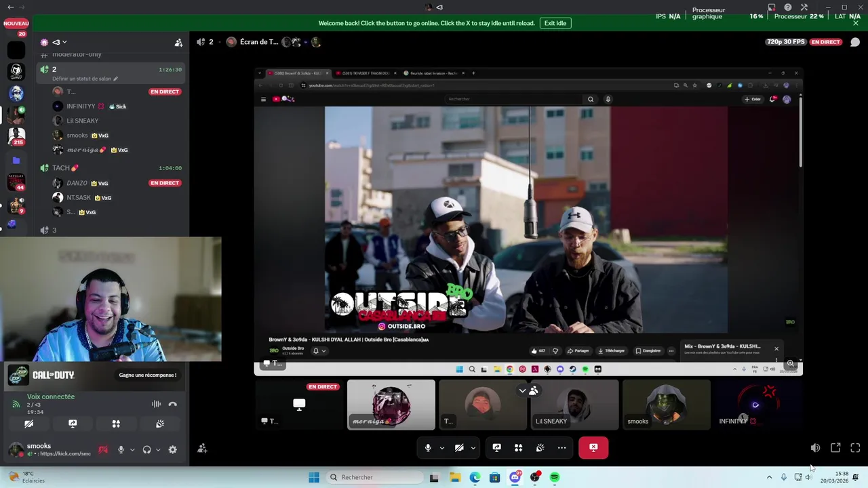Screen dimensions: 868x488
Task: Expand headphone output options in user panel
Action: [x=158, y=449]
